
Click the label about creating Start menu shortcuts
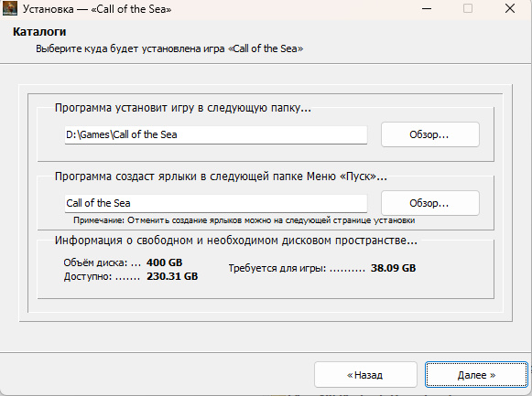221,177
